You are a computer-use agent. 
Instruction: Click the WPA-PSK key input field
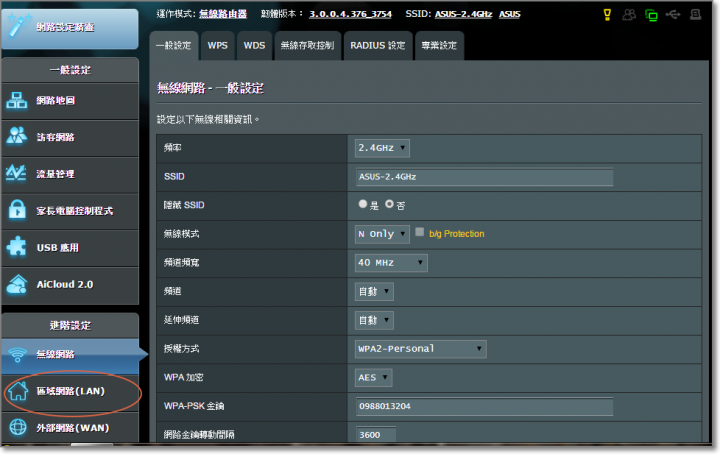pyautogui.click(x=484, y=407)
